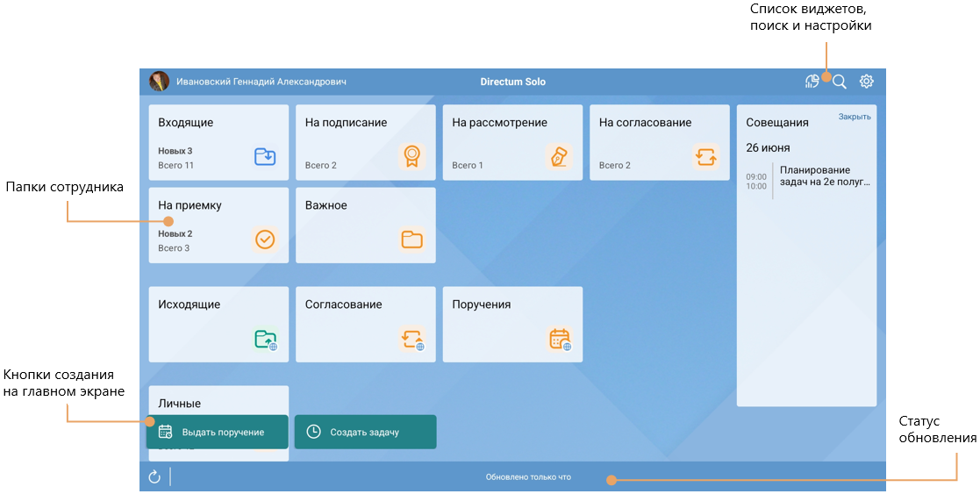Click the Важное folder icon

(x=411, y=239)
